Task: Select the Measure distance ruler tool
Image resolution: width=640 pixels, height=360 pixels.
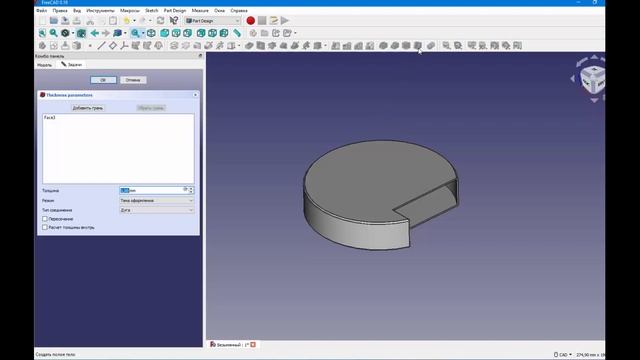Action: 237,33
